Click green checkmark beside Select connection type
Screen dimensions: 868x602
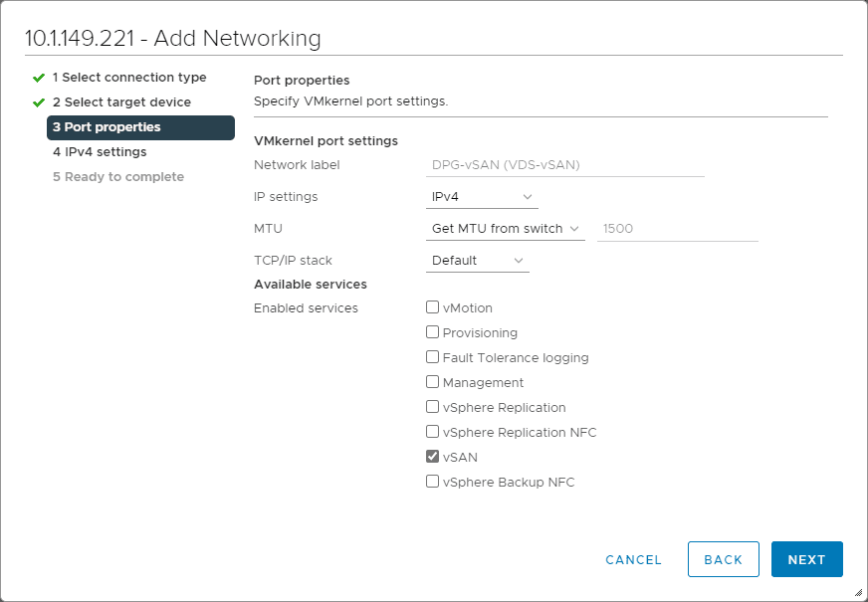tap(39, 78)
